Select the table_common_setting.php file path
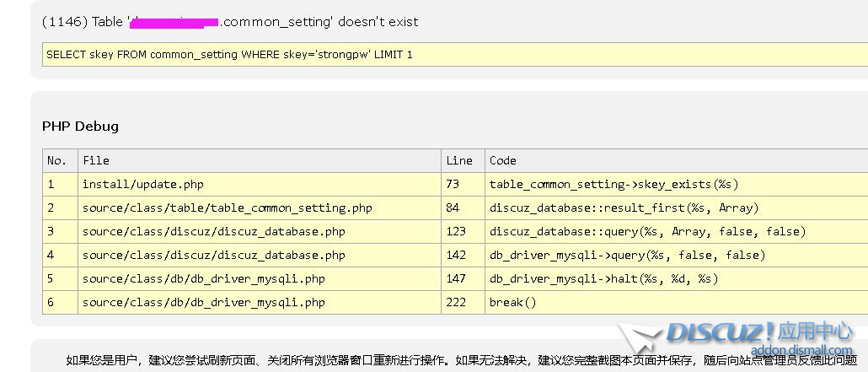This screenshot has width=868, height=372. tap(227, 208)
